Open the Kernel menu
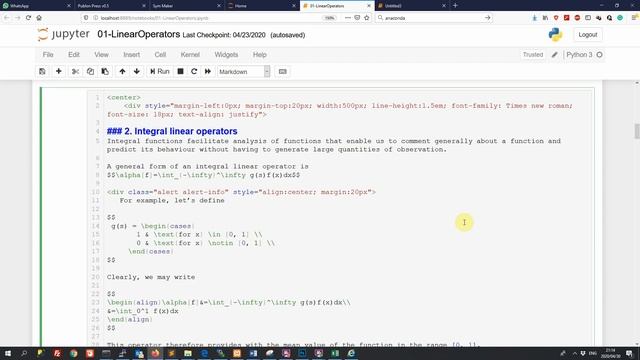The image size is (640, 360). coord(190,55)
